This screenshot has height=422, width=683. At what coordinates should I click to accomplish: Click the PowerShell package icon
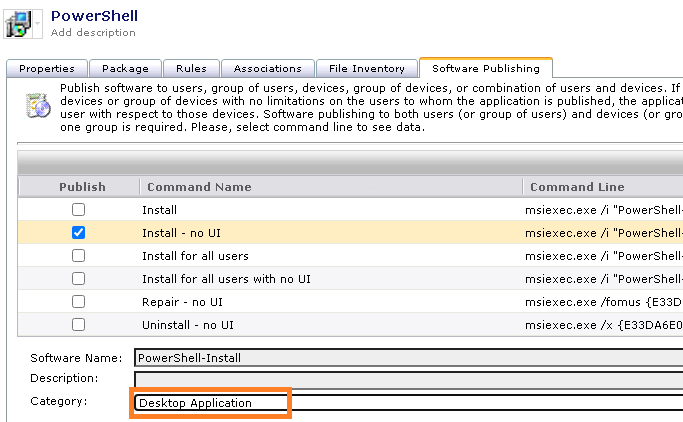tap(17, 24)
